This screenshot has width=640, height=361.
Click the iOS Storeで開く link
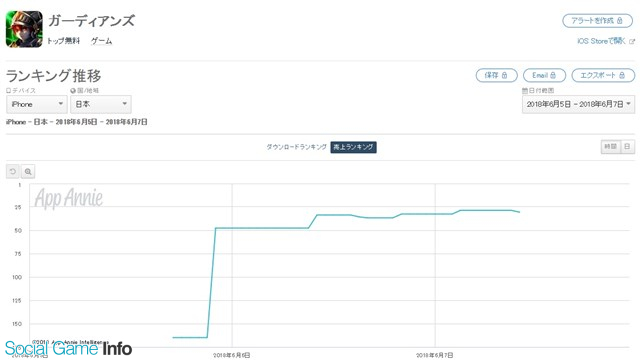pyautogui.click(x=601, y=41)
